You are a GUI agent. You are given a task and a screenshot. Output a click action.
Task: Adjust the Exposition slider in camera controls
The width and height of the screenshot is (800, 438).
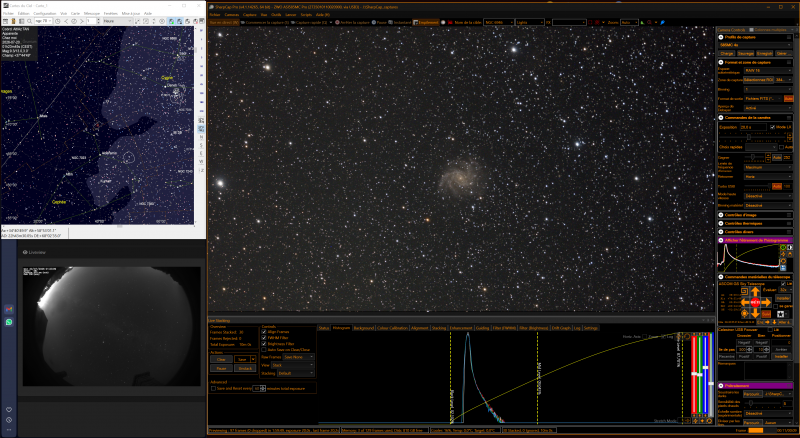tap(752, 137)
